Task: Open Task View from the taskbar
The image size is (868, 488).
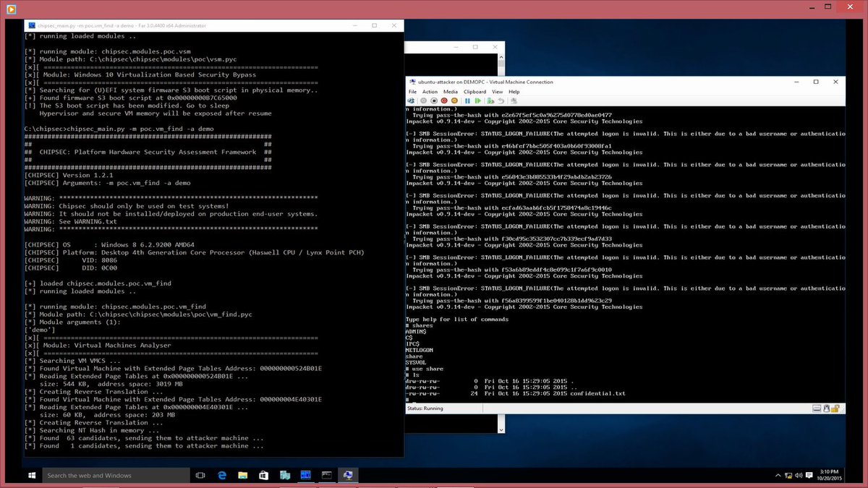Action: tap(200, 475)
